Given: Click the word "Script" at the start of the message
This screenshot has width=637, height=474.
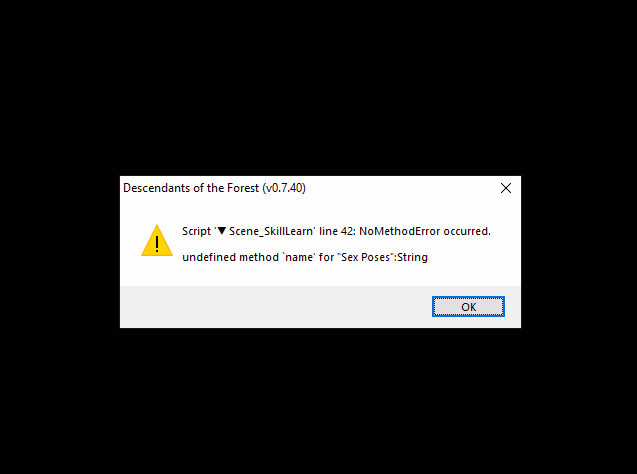Looking at the screenshot, I should 196,232.
